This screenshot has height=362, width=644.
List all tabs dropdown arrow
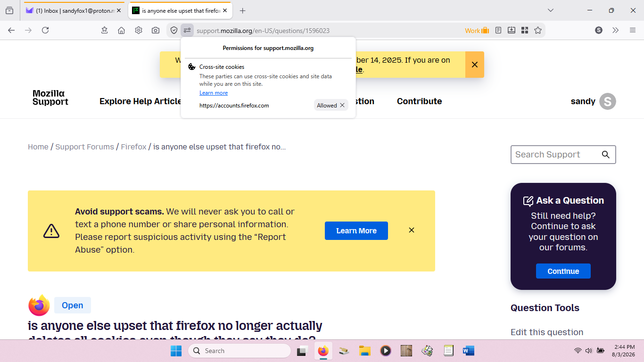click(551, 10)
